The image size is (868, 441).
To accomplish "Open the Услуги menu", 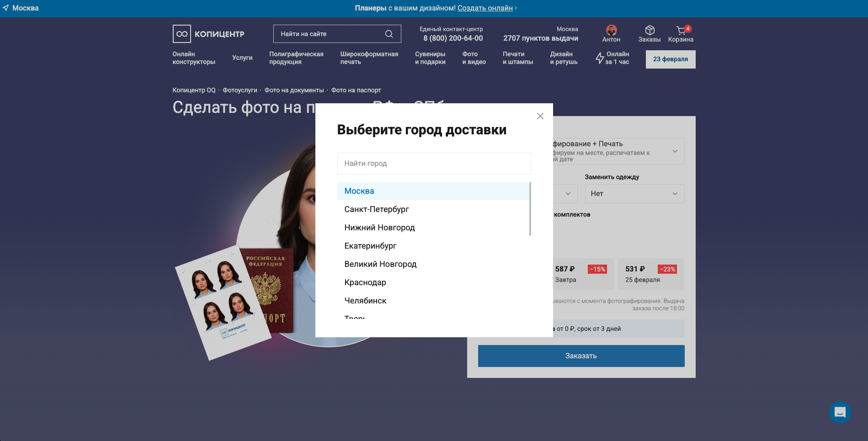I will click(243, 58).
